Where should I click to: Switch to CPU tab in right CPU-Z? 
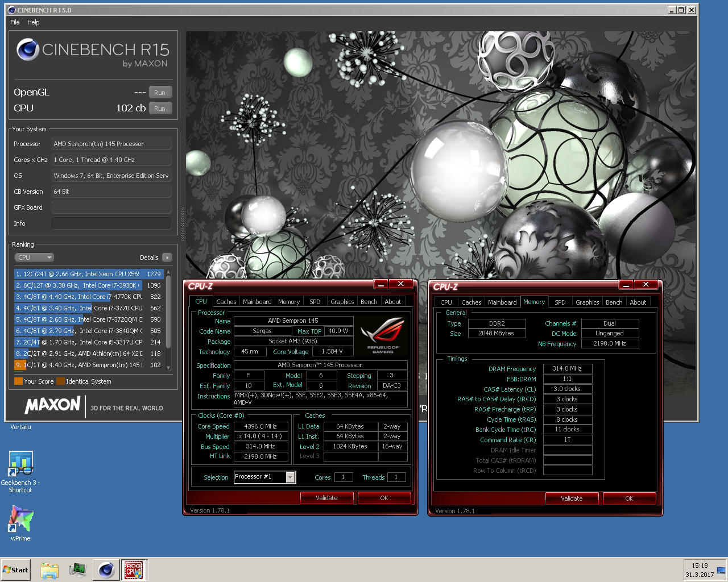446,302
